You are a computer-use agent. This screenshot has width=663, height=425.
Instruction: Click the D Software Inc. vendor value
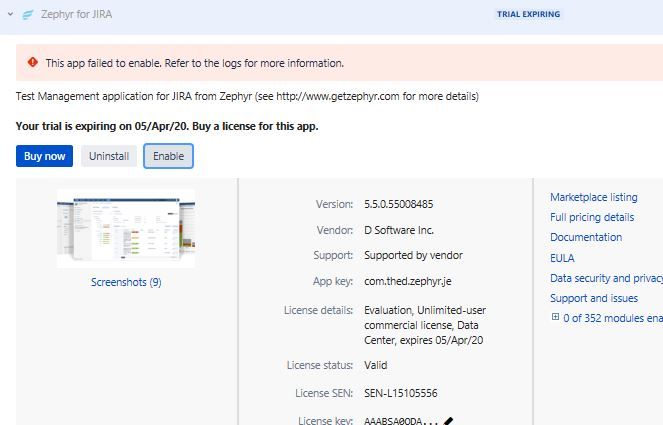point(399,230)
